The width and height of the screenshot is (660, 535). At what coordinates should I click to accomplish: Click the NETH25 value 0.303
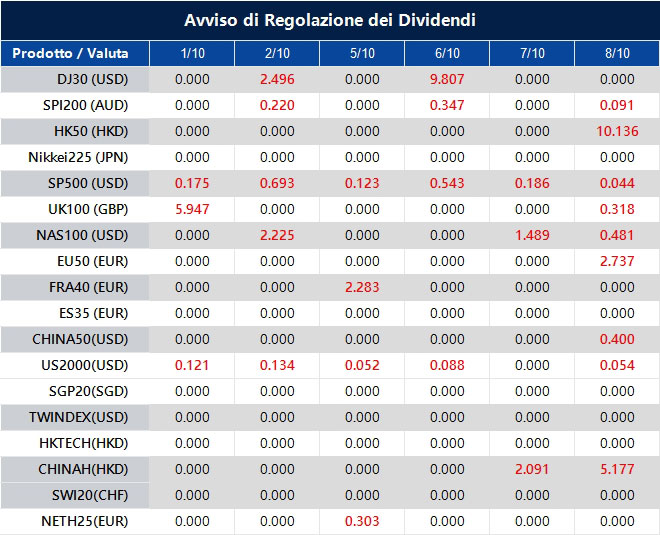pos(362,522)
